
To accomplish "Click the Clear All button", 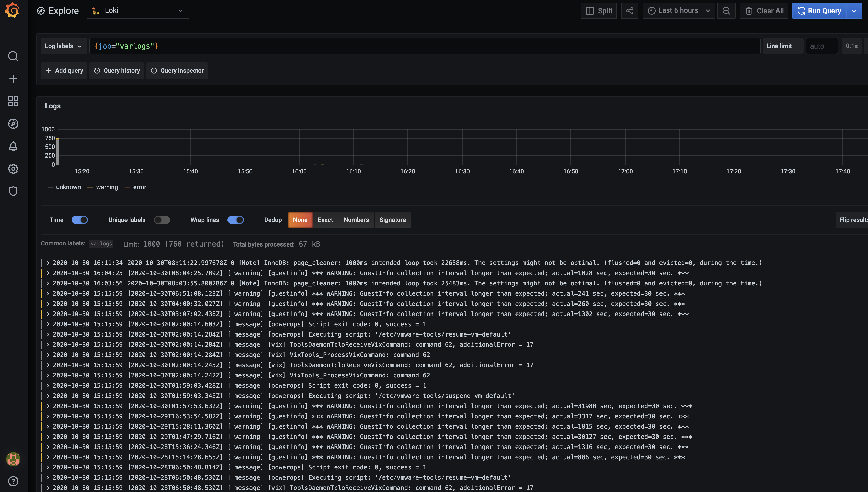I will (x=764, y=11).
